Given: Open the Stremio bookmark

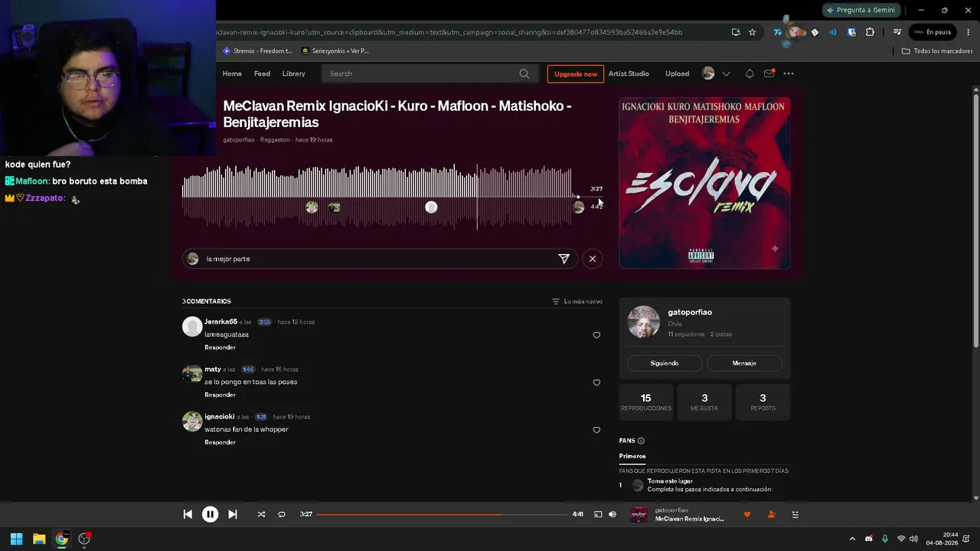Looking at the screenshot, I should pyautogui.click(x=257, y=51).
